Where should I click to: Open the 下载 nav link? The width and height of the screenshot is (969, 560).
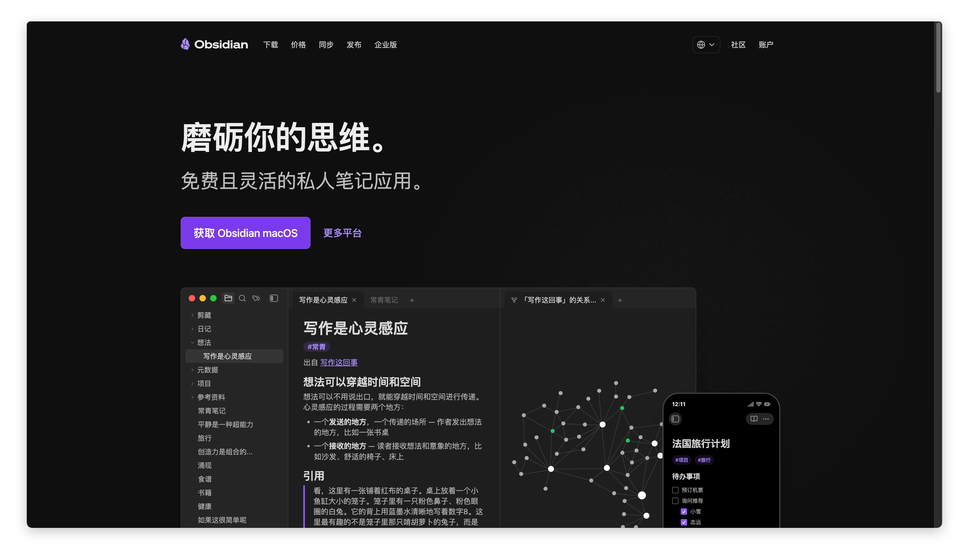click(270, 45)
